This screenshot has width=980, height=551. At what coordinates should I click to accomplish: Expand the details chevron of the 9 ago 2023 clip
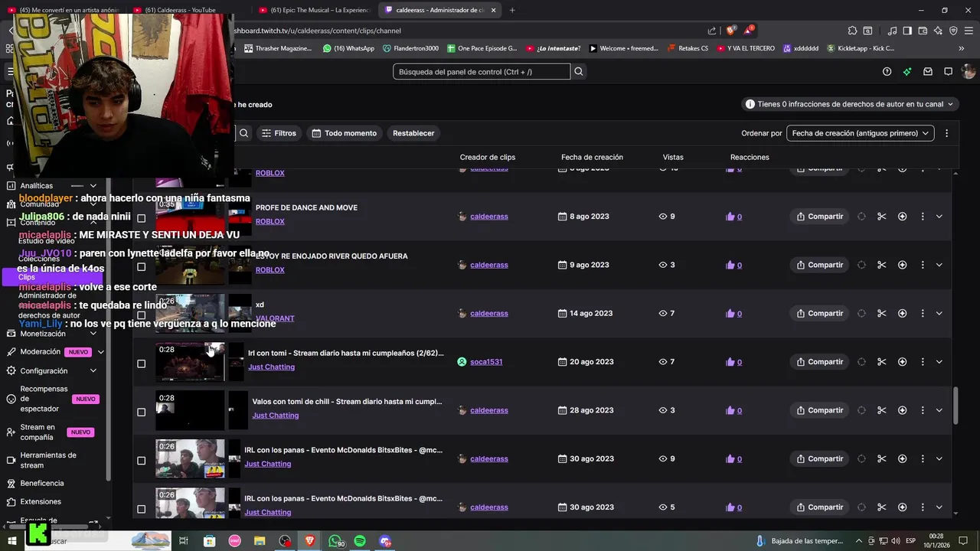(x=939, y=265)
